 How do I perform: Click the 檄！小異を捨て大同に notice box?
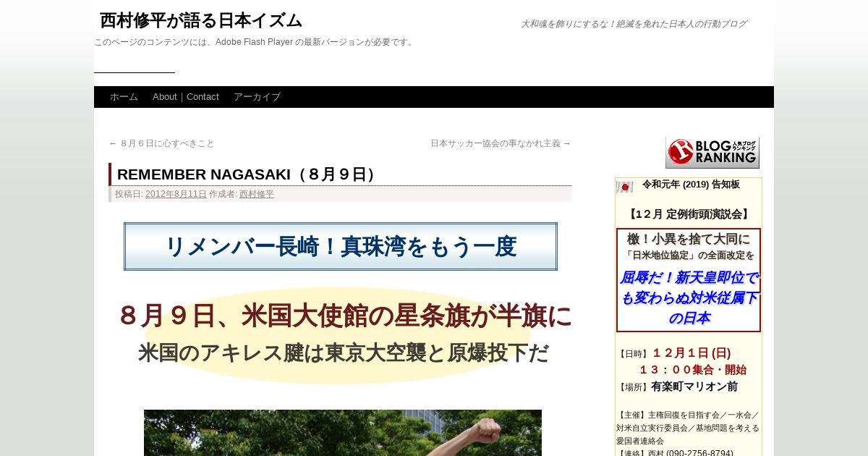(689, 280)
